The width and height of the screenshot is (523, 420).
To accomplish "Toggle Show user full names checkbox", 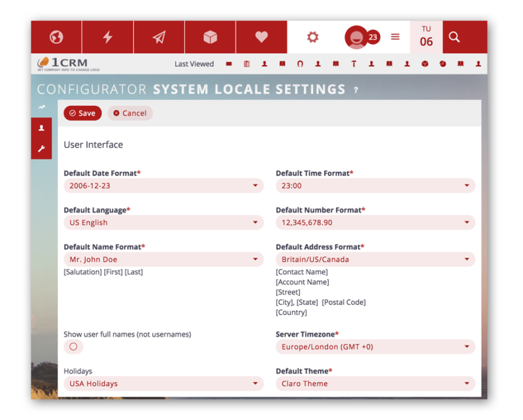I will pyautogui.click(x=73, y=347).
